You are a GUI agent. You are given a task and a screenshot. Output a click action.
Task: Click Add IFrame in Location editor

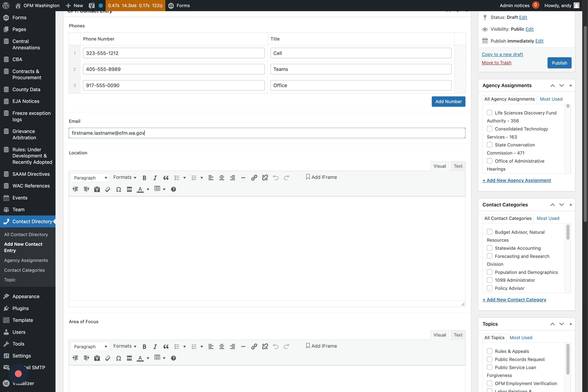point(321,177)
